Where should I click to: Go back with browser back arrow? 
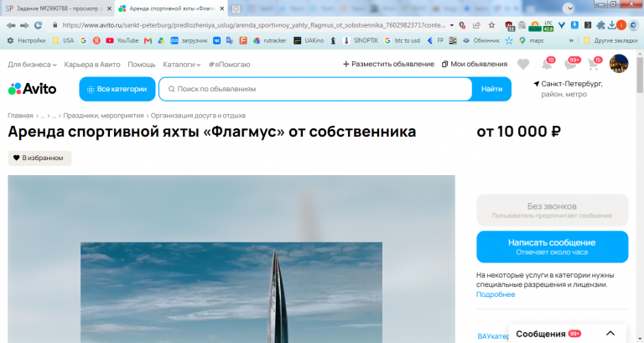[x=11, y=25]
